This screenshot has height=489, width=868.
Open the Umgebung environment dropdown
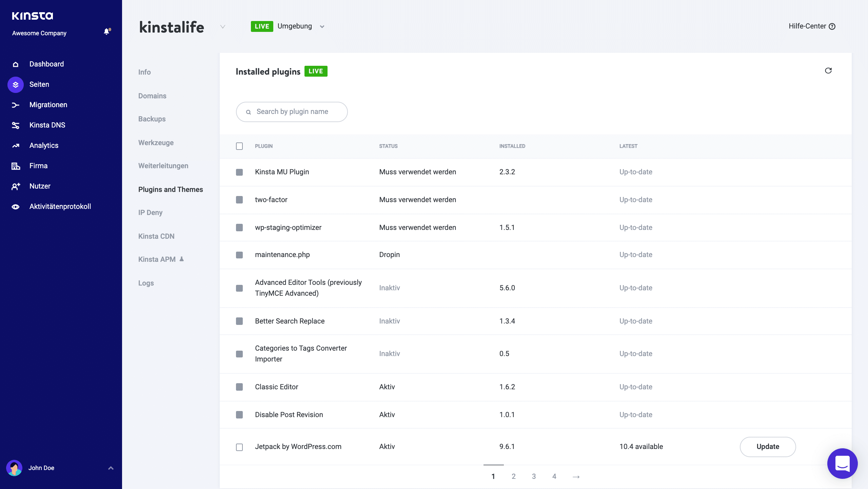pos(322,27)
